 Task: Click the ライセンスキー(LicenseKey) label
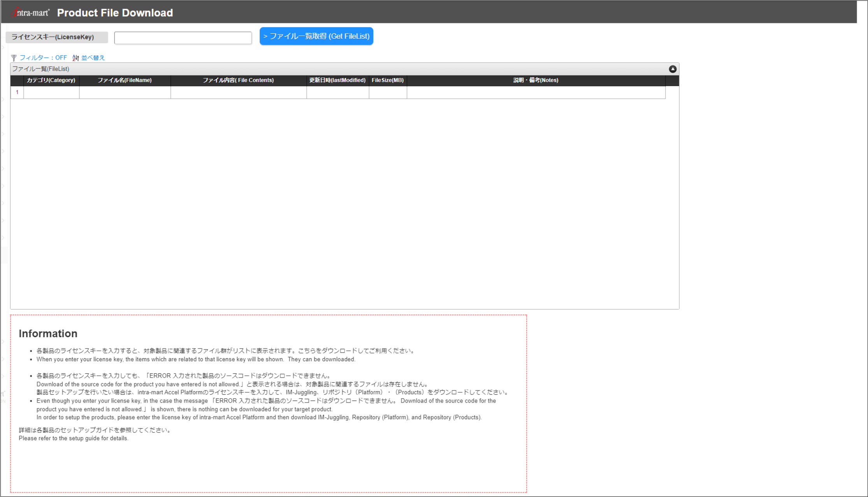(x=57, y=37)
